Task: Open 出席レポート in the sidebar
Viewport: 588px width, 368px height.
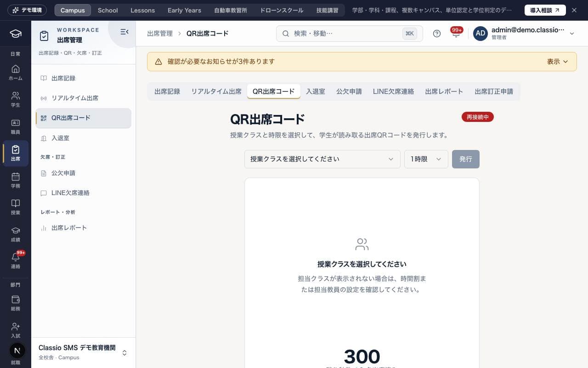Action: pyautogui.click(x=83, y=228)
